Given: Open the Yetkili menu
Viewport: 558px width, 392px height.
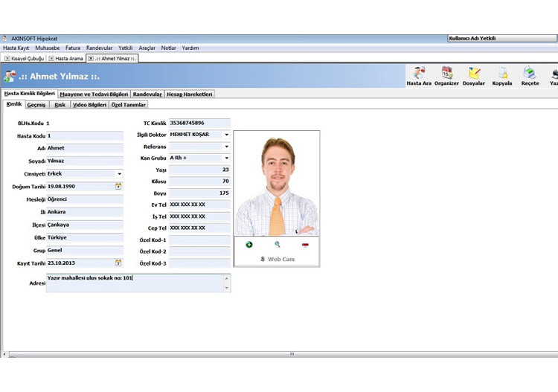Looking at the screenshot, I should (x=126, y=48).
